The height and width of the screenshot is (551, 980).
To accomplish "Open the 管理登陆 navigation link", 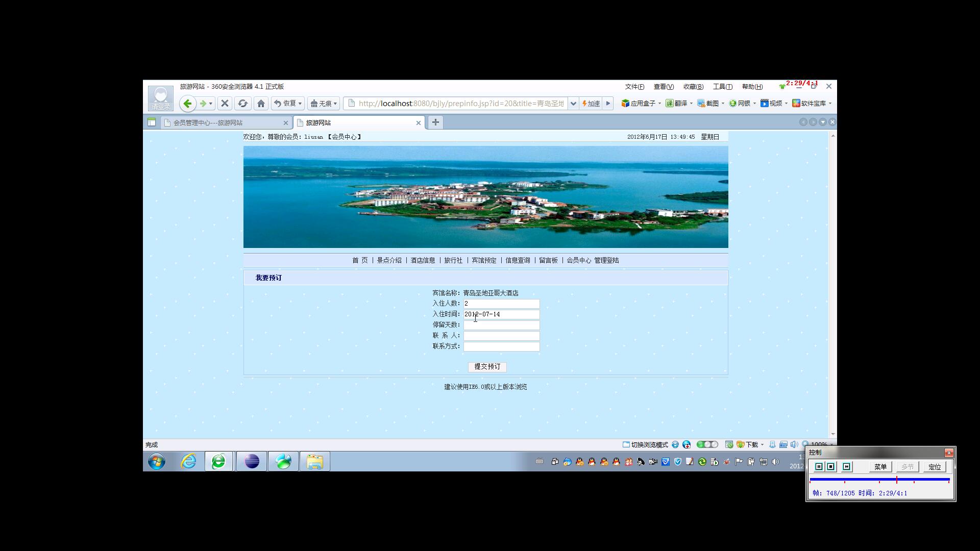I will [606, 261].
